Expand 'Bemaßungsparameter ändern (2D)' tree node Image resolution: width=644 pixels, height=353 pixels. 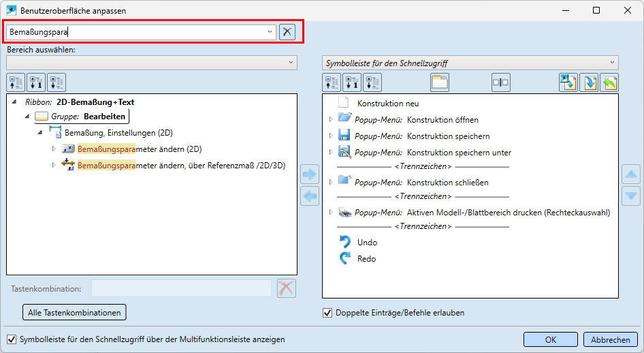click(54, 149)
